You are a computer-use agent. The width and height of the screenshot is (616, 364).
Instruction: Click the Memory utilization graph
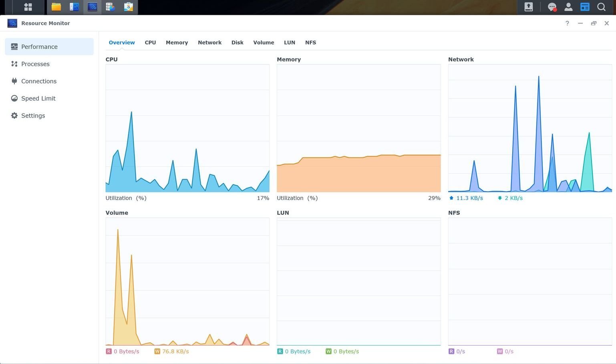click(359, 128)
